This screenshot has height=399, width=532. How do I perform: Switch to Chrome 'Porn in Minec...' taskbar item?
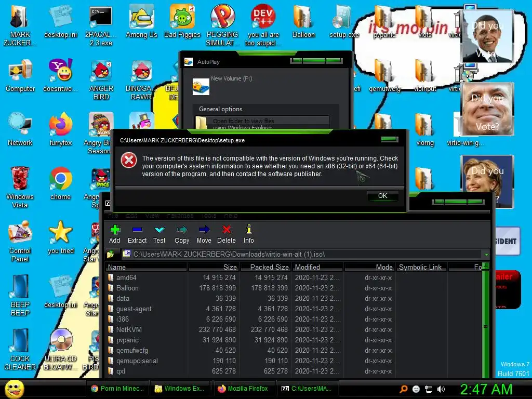click(x=118, y=389)
